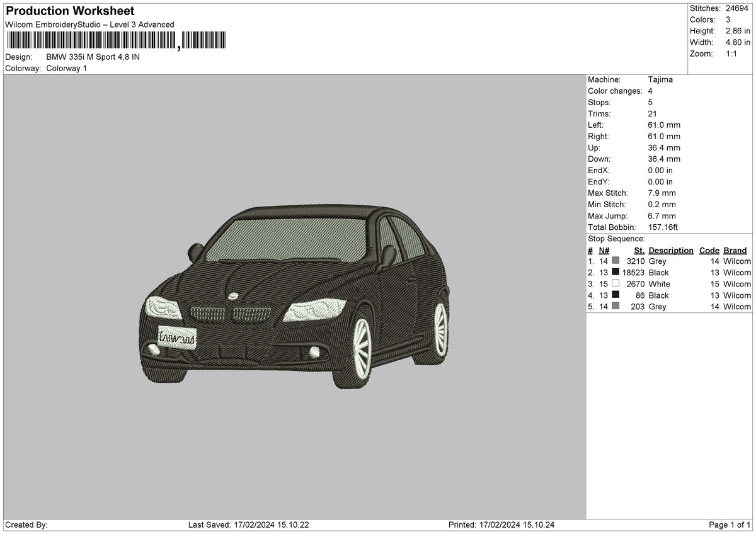Click the 'Description' column header
The width and height of the screenshot is (756, 534).
pos(671,250)
